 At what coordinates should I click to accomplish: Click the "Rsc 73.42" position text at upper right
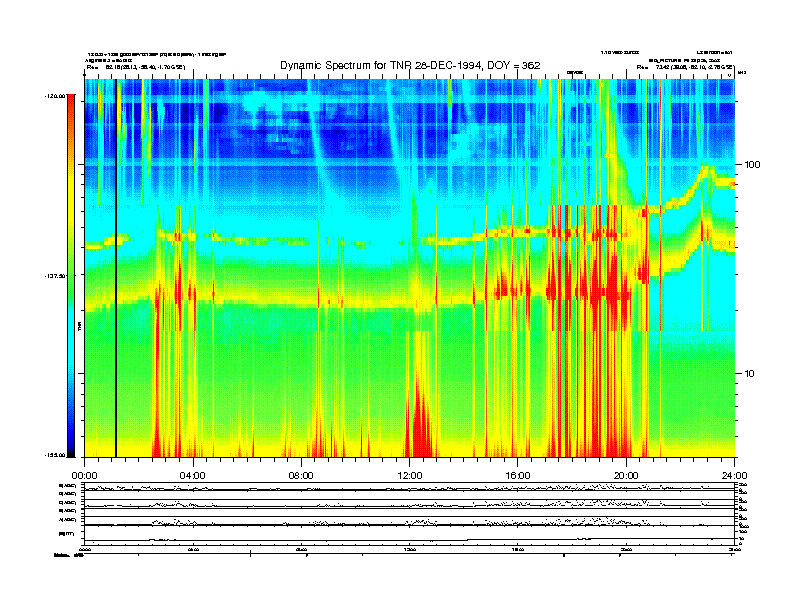[685, 67]
